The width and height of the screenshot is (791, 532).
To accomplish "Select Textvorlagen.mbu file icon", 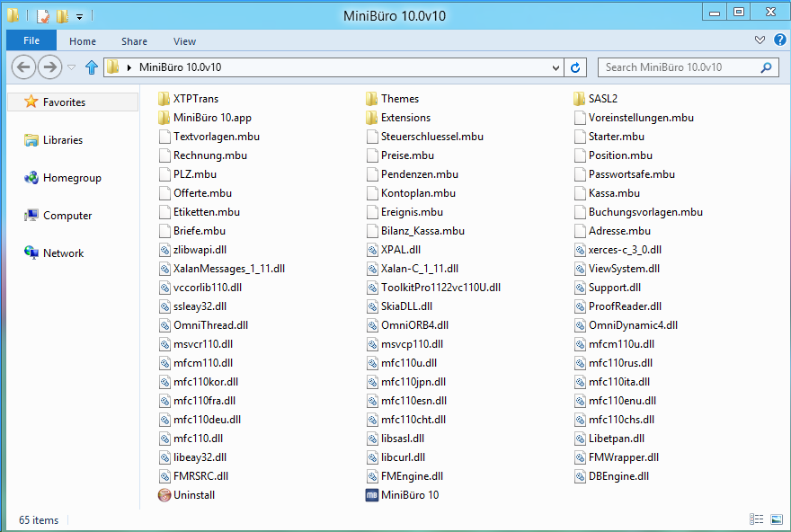I will click(164, 137).
